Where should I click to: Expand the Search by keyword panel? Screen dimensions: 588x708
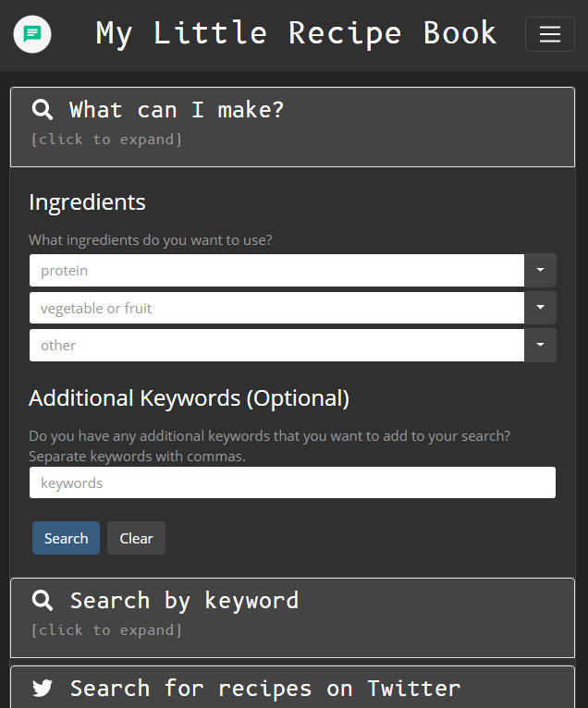(x=293, y=617)
